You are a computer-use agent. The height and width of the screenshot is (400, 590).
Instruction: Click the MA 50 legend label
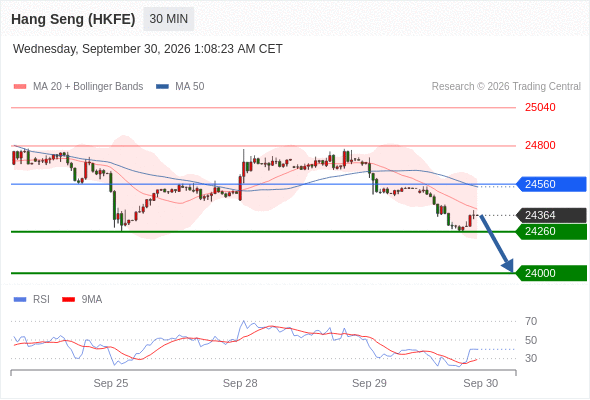point(190,87)
